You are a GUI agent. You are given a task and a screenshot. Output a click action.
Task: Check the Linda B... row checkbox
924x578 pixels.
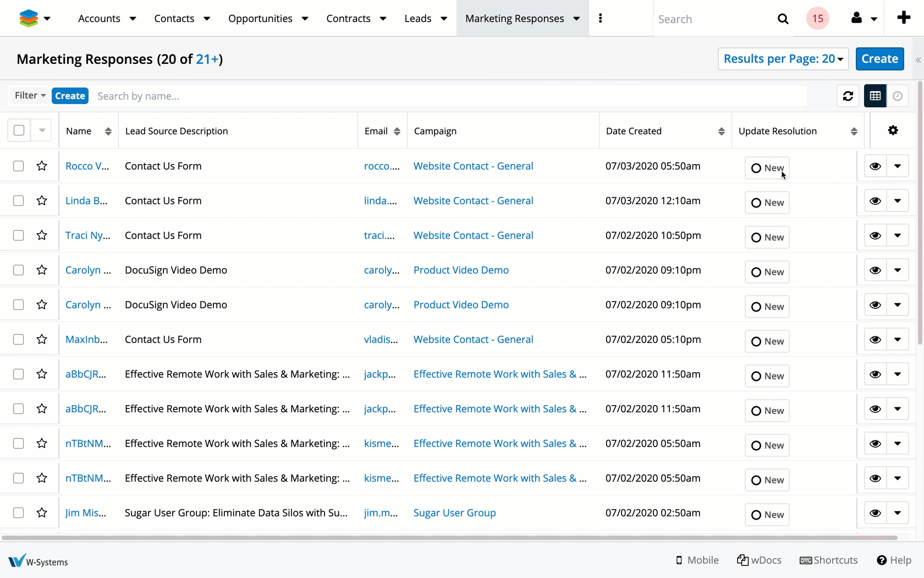point(19,200)
